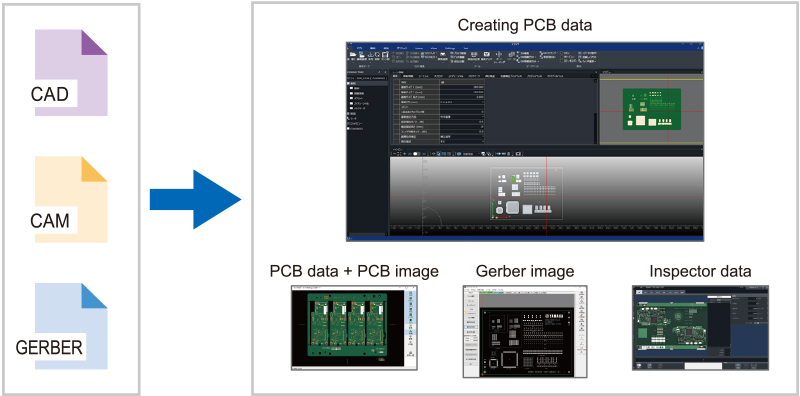Click the Gerber image screenshot thumbnail
Screen dimensions: 800x396
click(x=525, y=331)
